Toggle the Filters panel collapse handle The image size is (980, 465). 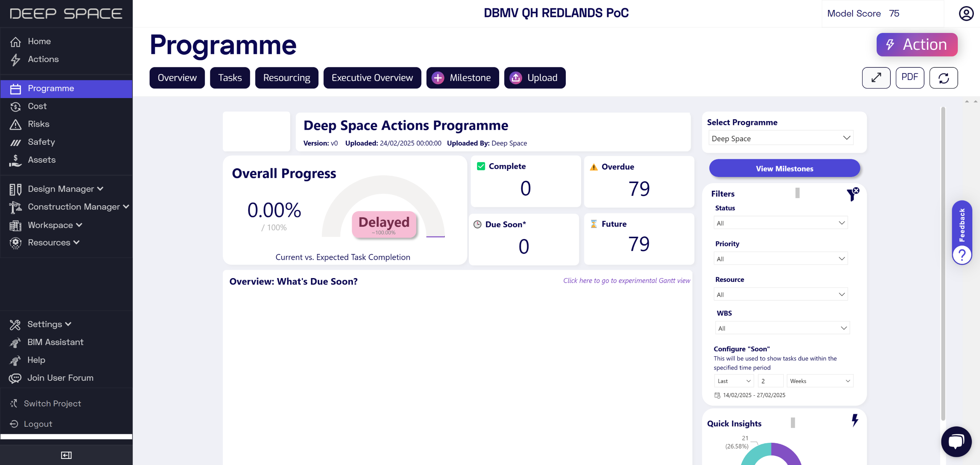coord(797,193)
